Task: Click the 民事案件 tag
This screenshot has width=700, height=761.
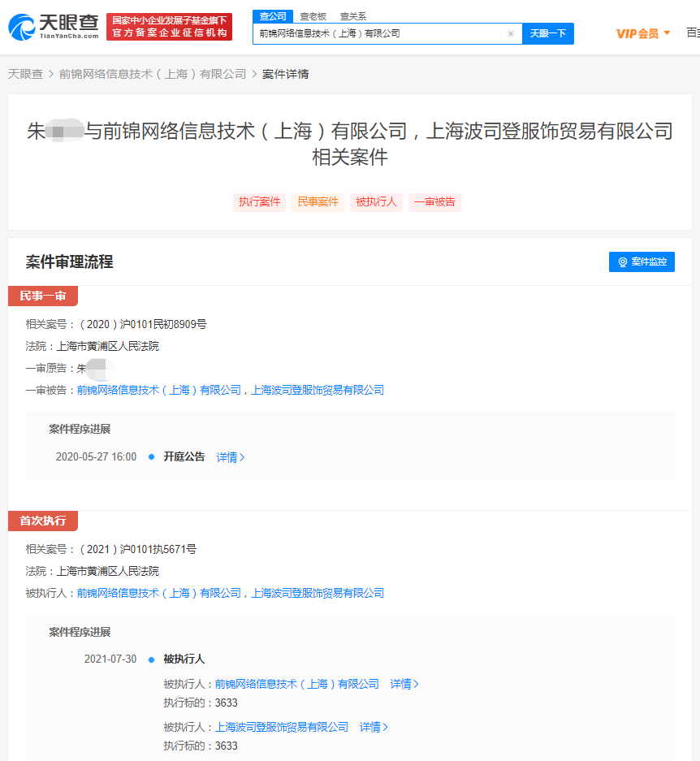Action: pyautogui.click(x=318, y=202)
